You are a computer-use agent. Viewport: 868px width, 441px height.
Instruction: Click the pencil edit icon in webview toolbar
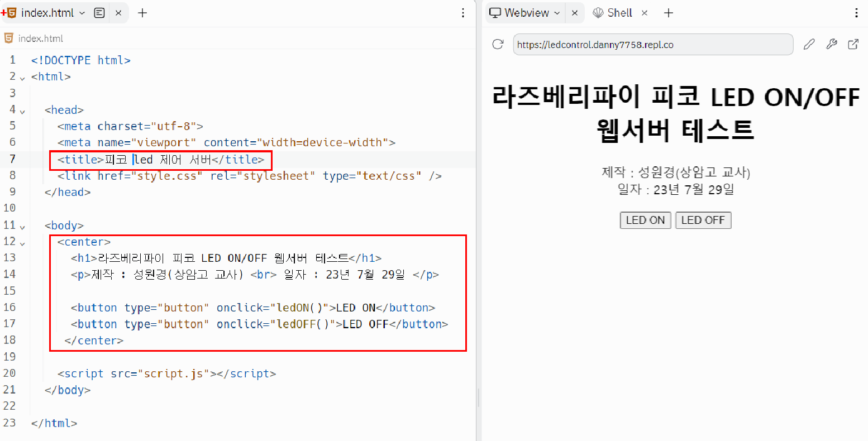809,45
